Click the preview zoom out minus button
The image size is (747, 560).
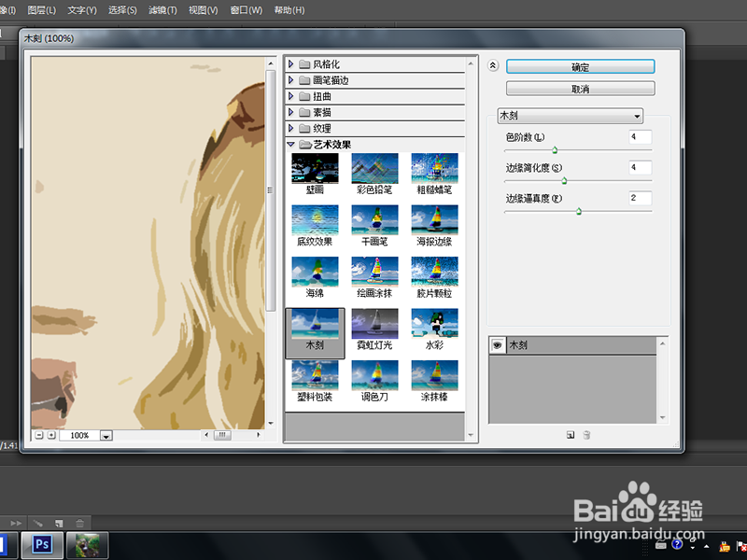pos(39,435)
